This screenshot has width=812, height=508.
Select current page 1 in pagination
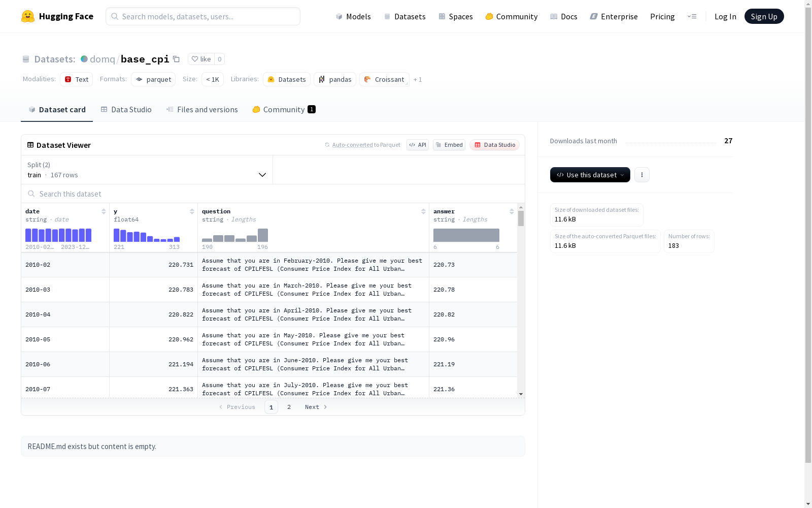pos(272,407)
